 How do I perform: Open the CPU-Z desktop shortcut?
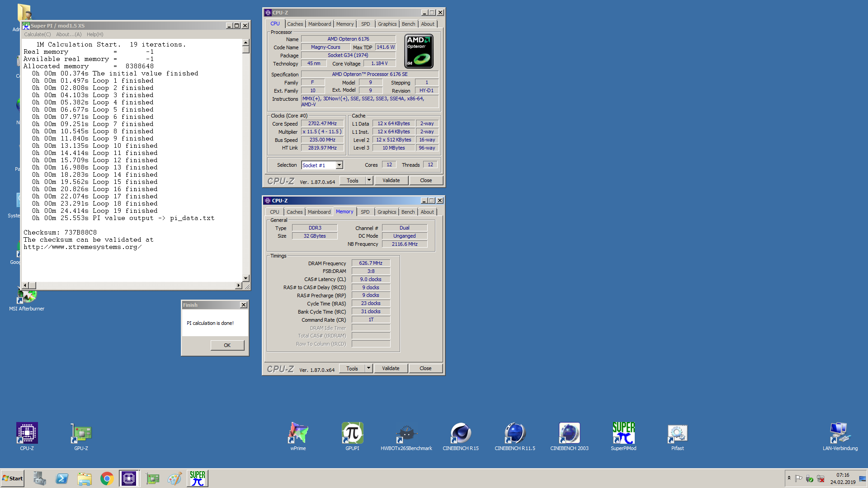pyautogui.click(x=27, y=436)
